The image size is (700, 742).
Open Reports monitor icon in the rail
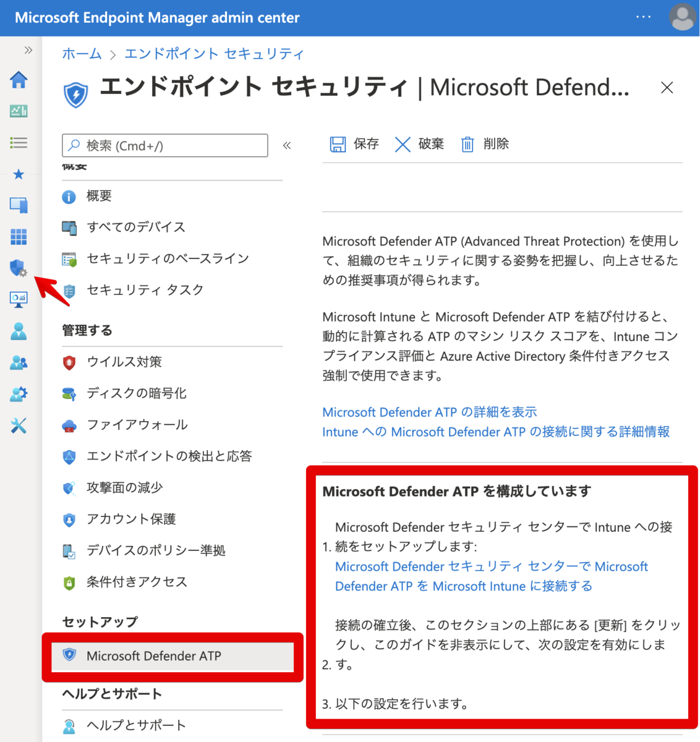click(x=19, y=300)
